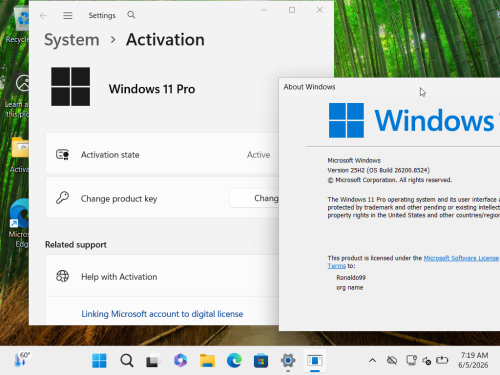
Task: Click the blue Windows logo in About dialog
Action: [346, 120]
